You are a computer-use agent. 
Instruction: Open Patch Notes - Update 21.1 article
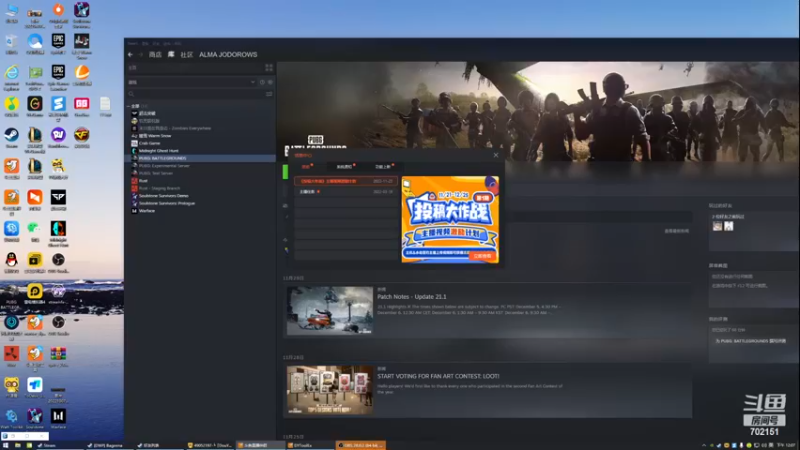412,296
